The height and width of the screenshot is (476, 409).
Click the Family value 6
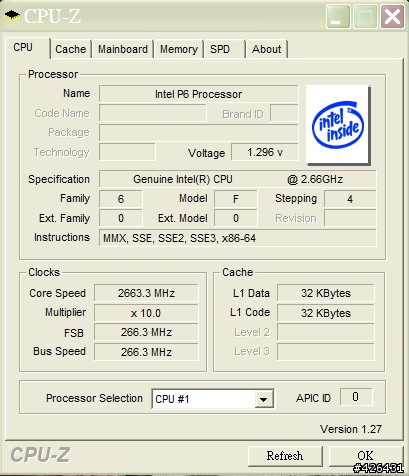click(x=121, y=199)
